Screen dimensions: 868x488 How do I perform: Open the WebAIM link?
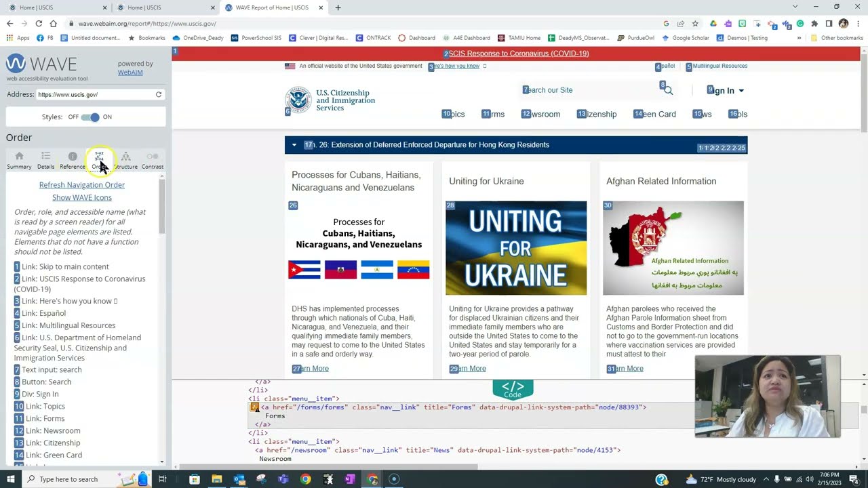(130, 72)
